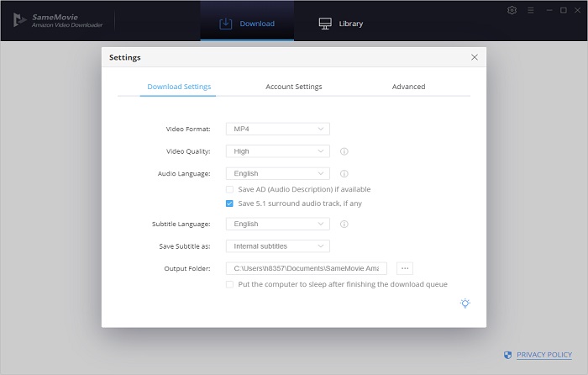The image size is (588, 375).
Task: Open the Save Subtitle as dropdown
Action: [x=277, y=246]
